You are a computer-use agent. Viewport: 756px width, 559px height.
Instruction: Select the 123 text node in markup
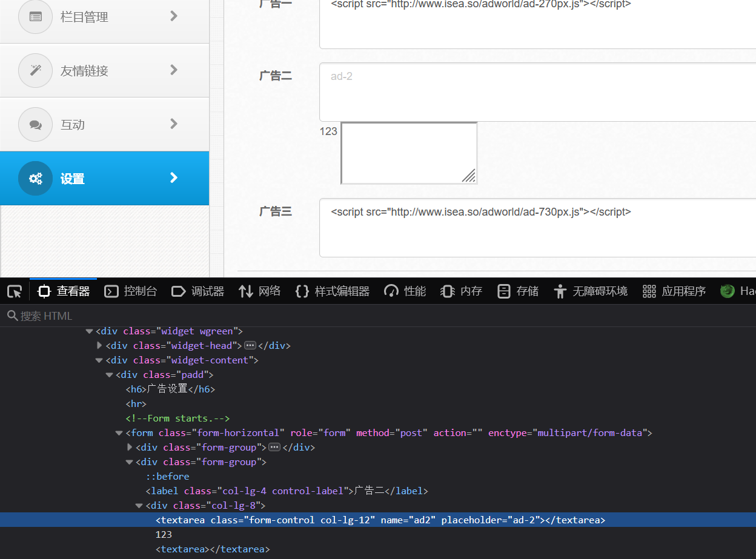(164, 535)
